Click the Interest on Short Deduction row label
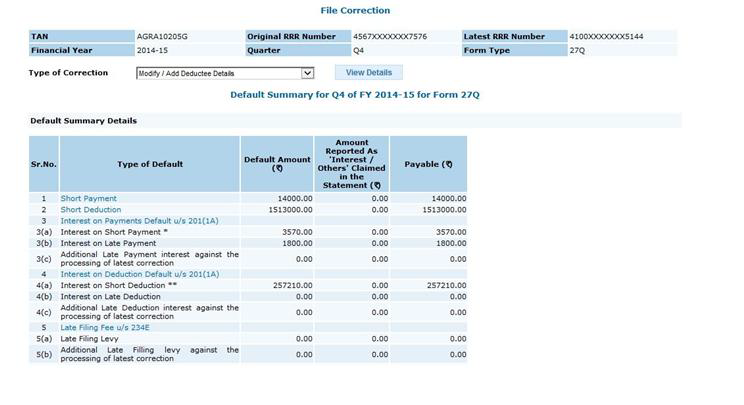Image resolution: width=744 pixels, height=405 pixels. click(119, 285)
